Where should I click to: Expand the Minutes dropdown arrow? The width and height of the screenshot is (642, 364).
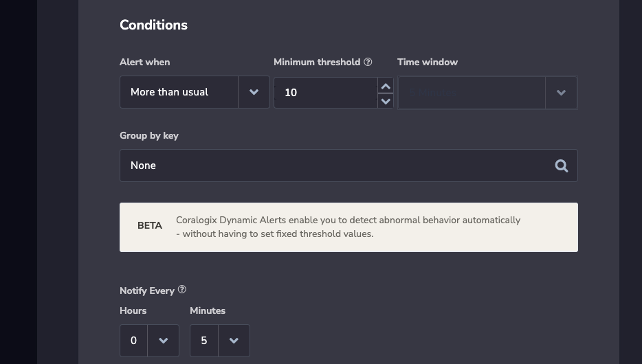click(234, 340)
